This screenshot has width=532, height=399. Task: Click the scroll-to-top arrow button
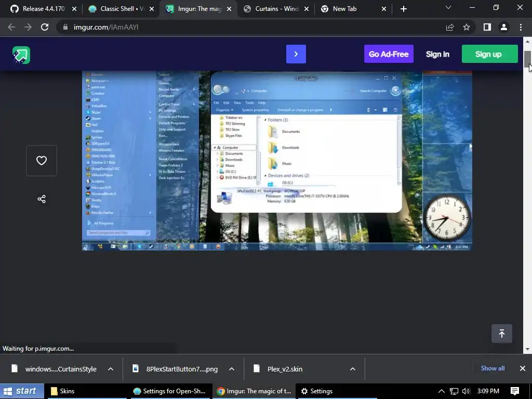[502, 334]
